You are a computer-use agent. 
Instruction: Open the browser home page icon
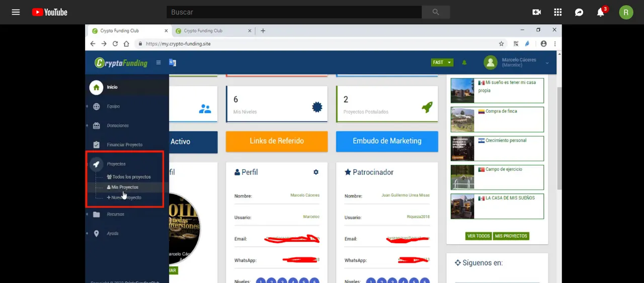pyautogui.click(x=126, y=44)
